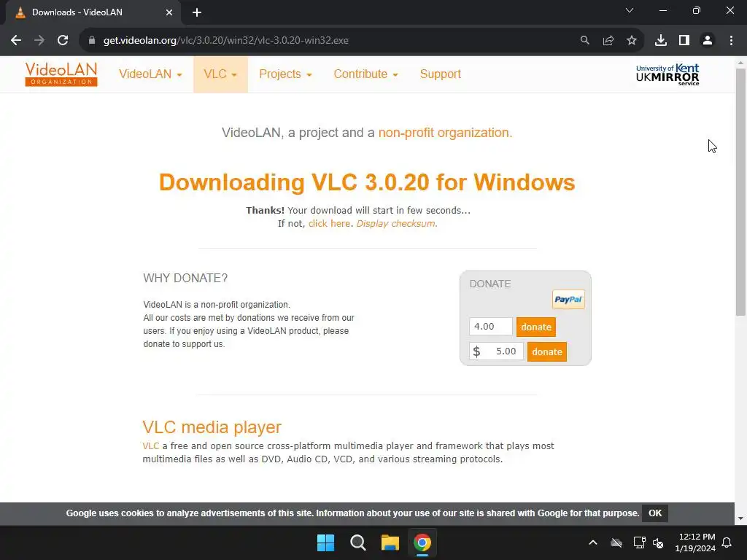Close the Downloads - VideoLAN tab
This screenshot has height=560, width=747.
click(169, 12)
